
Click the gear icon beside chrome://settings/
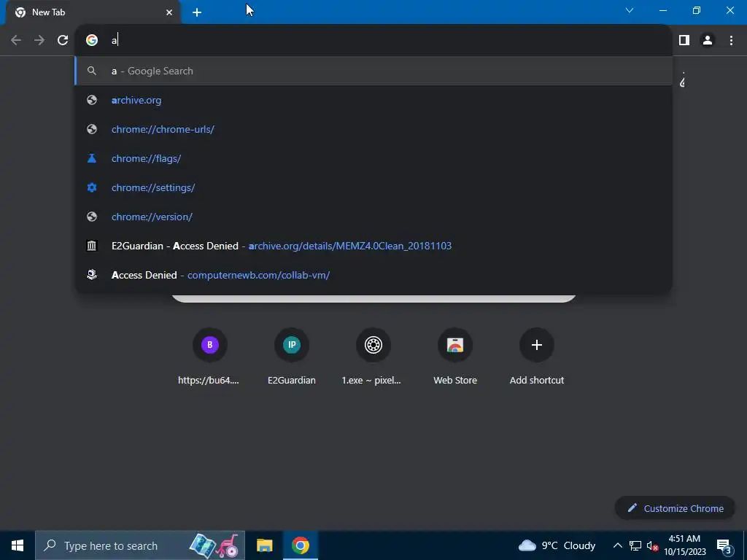(x=92, y=187)
